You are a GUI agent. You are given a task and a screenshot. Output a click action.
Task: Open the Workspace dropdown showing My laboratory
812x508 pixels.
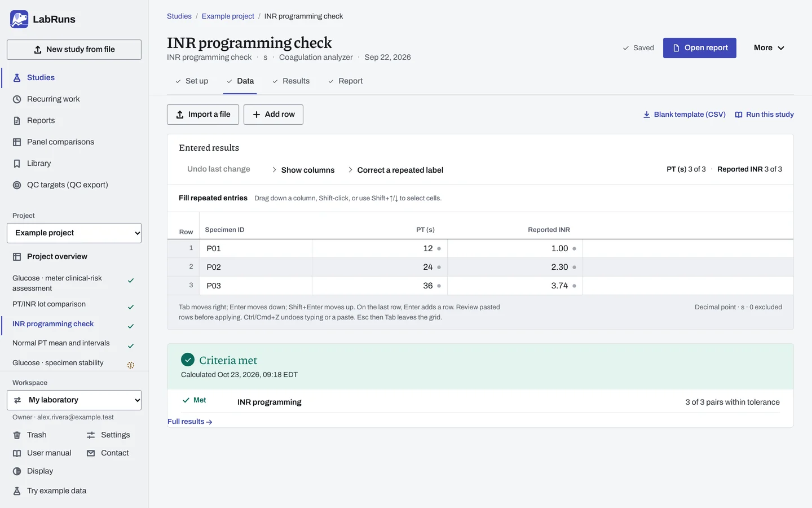click(x=74, y=400)
